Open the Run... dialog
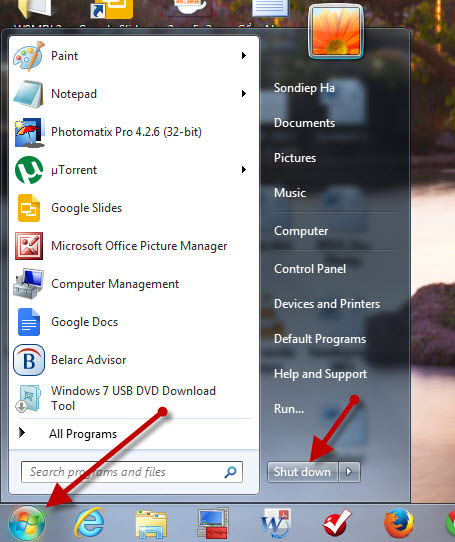 click(289, 409)
